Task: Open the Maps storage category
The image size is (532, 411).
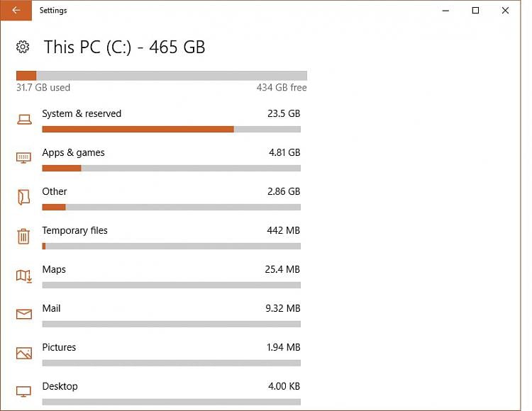Action: [54, 269]
